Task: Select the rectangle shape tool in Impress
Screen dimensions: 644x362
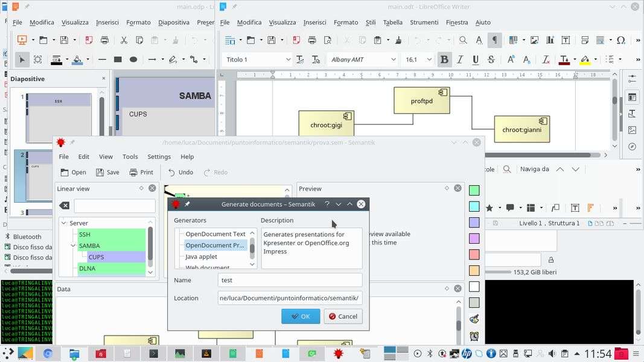Action: coord(118,59)
